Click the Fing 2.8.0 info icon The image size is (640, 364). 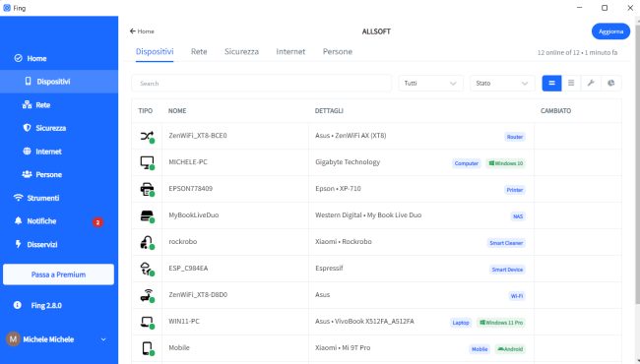click(17, 305)
